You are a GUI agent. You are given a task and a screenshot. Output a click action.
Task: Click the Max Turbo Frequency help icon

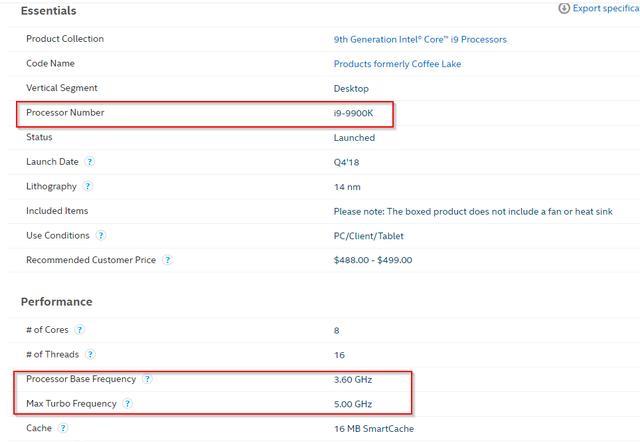(x=128, y=404)
